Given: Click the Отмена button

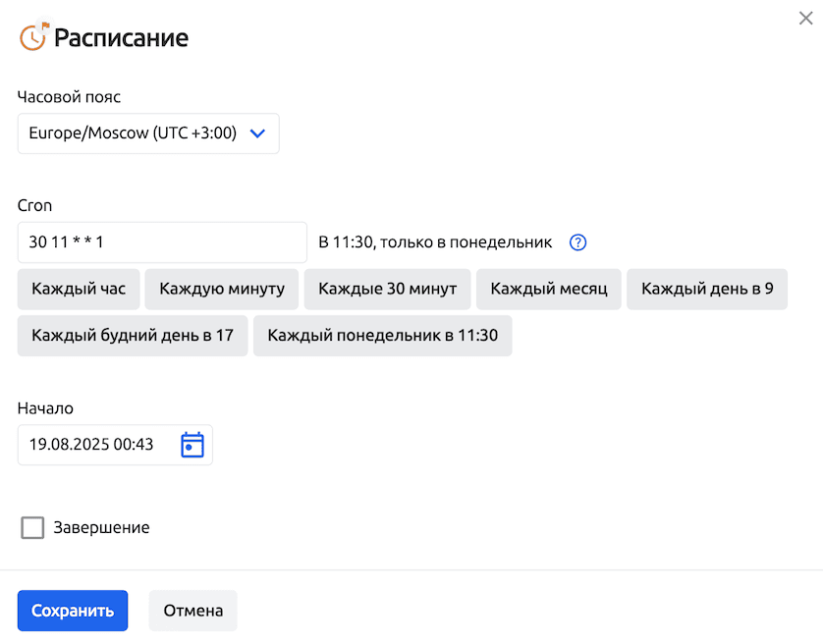Looking at the screenshot, I should [193, 611].
